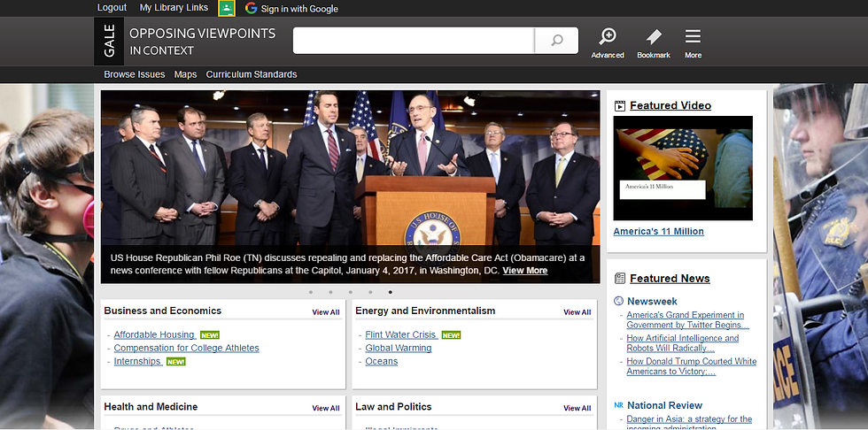The image size is (868, 430).
Task: Click the National Review NR icon
Action: 618,405
